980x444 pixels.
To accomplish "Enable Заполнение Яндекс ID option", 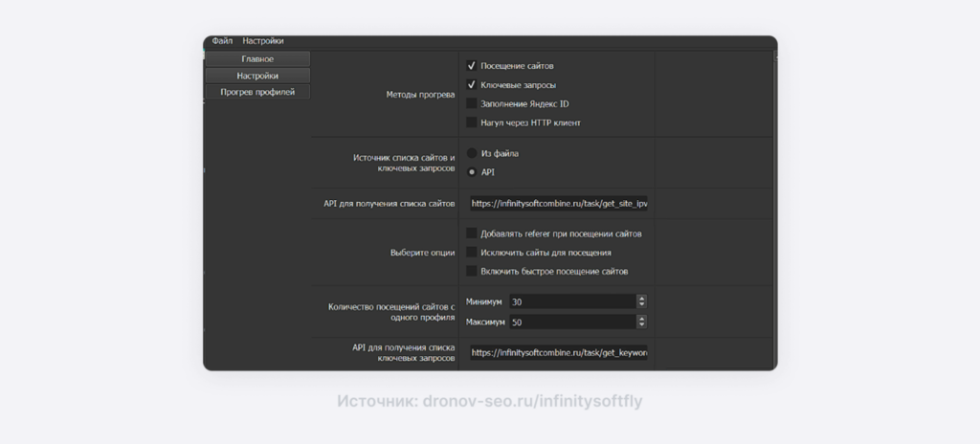I will pos(472,103).
